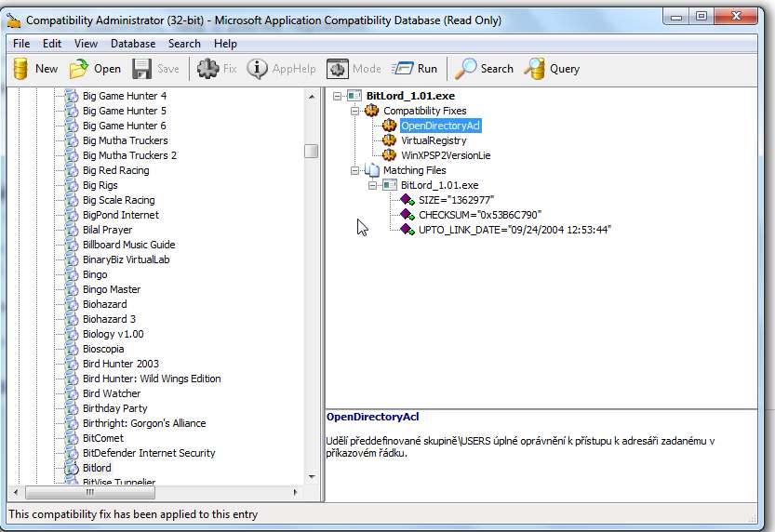This screenshot has width=775, height=532.
Task: Select Biohazard 3 in the list
Action: 109,319
